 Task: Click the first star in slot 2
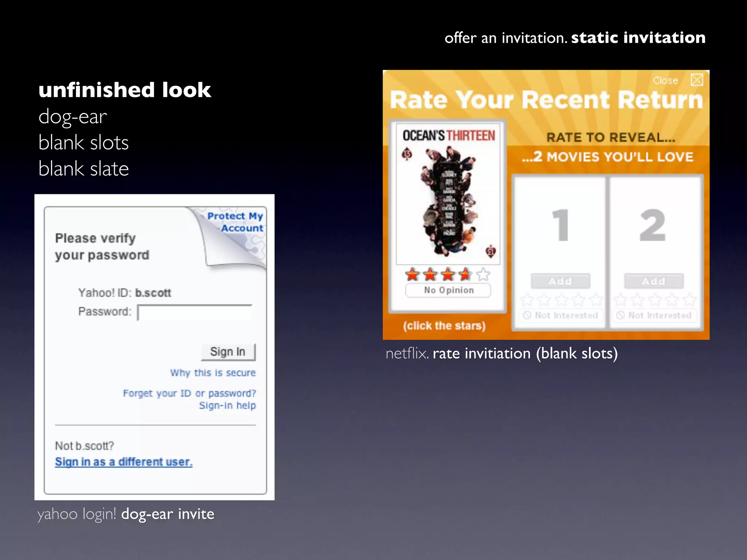pyautogui.click(x=620, y=300)
